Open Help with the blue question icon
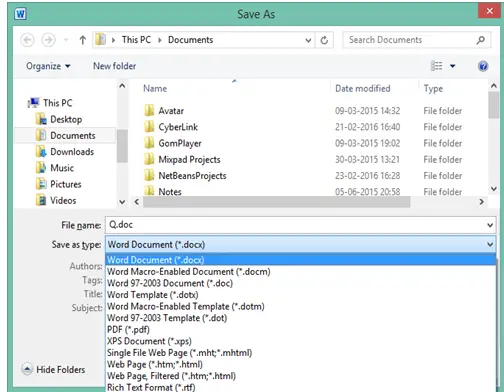The width and height of the screenshot is (504, 392). coord(483,66)
